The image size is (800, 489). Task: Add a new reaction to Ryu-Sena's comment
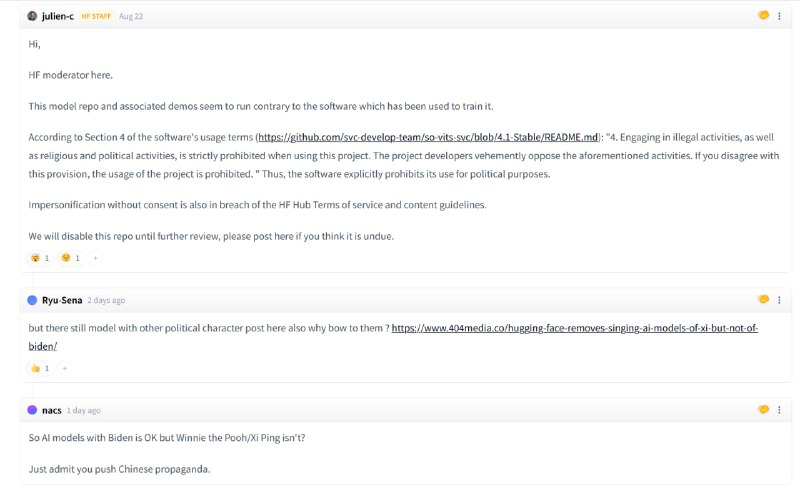tap(65, 368)
